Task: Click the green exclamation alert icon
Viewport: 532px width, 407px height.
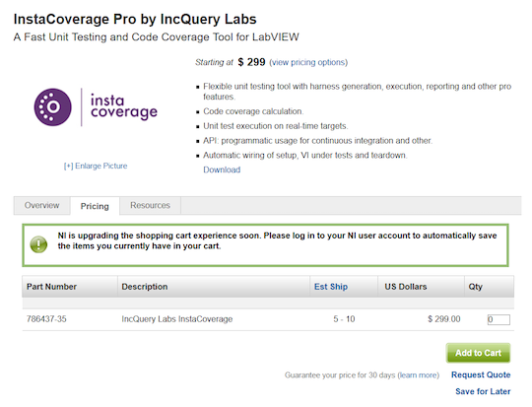Action: [x=38, y=244]
